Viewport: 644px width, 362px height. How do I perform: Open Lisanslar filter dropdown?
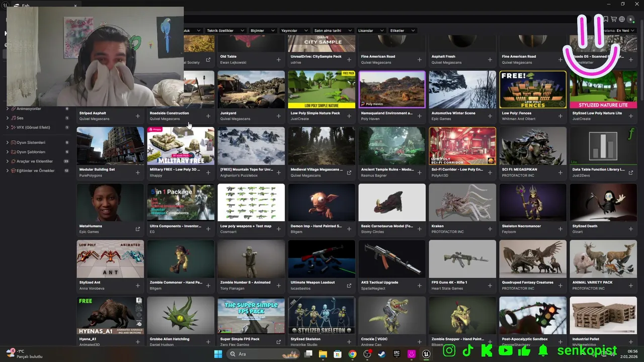pos(370,31)
